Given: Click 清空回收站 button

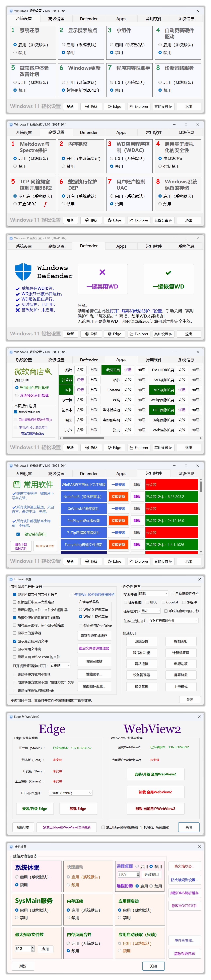Looking at the screenshot, I should [x=94, y=662].
